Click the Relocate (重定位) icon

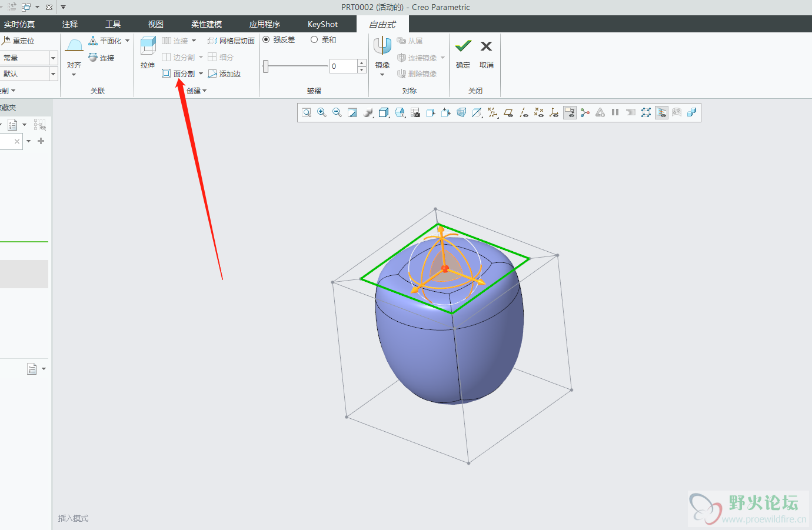point(6,41)
